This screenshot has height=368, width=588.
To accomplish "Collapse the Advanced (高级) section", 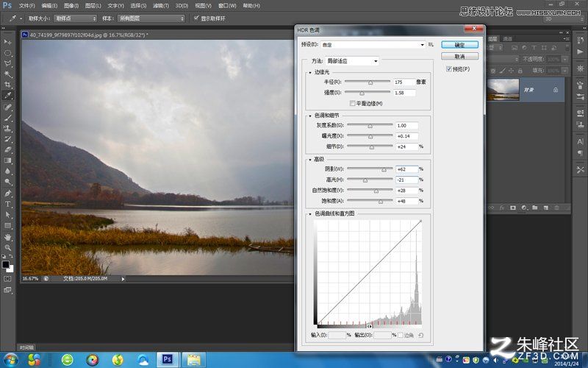I will (310, 160).
